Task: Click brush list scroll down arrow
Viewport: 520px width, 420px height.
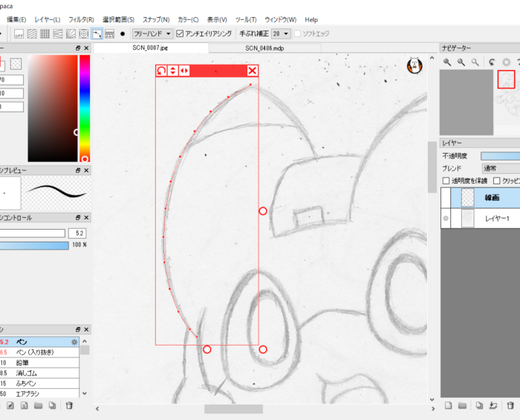Action: tap(85, 393)
